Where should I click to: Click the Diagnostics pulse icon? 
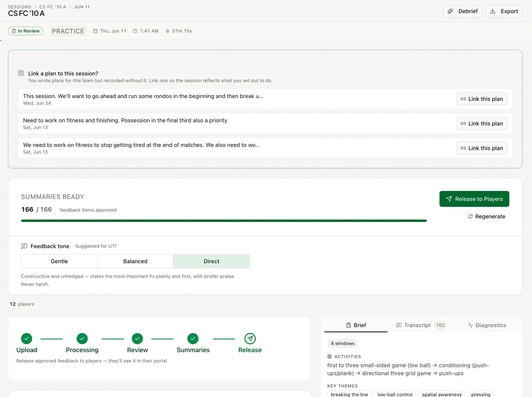(x=470, y=325)
